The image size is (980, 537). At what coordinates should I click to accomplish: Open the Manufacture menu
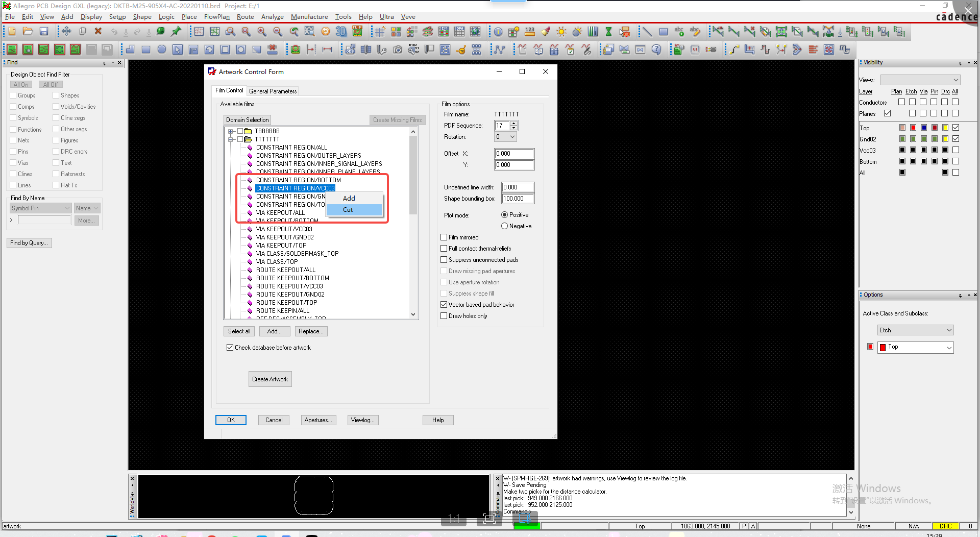309,17
